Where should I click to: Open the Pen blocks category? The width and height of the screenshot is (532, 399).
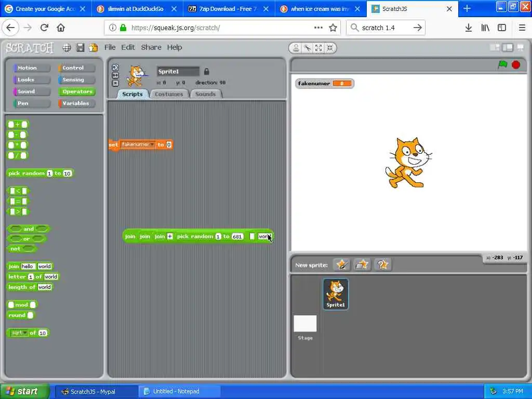click(x=31, y=103)
